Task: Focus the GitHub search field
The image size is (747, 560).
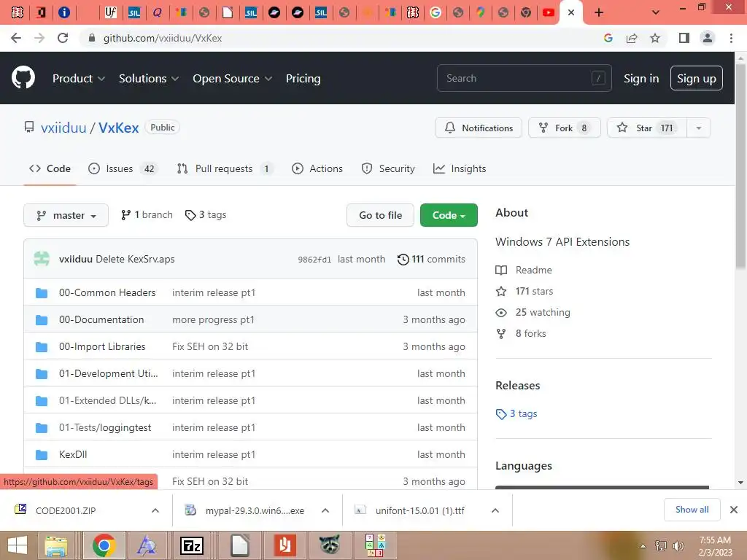Action: pyautogui.click(x=524, y=79)
